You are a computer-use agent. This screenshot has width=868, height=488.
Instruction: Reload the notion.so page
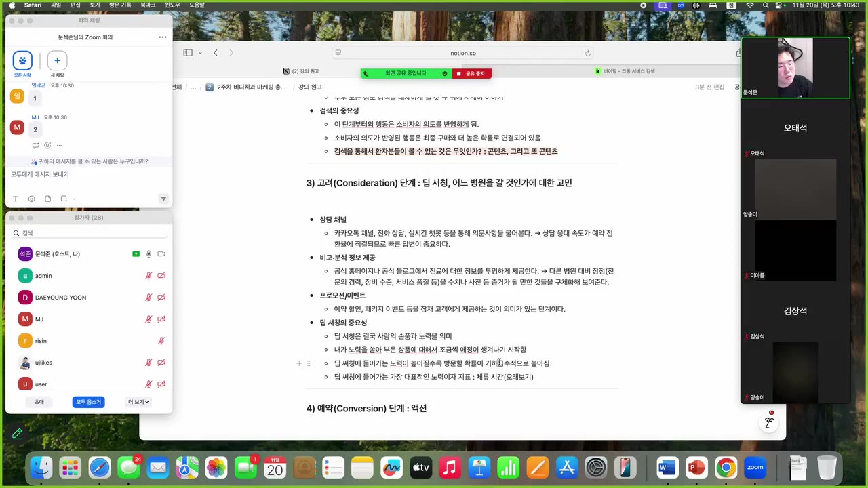(x=588, y=53)
